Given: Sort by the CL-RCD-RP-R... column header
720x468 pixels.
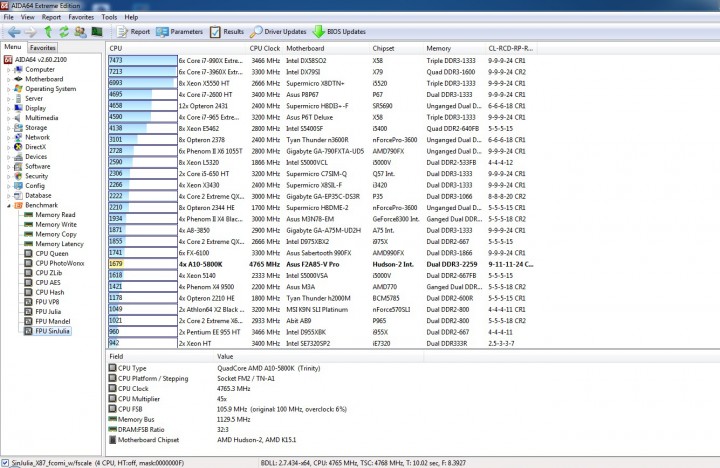Looking at the screenshot, I should (x=511, y=48).
